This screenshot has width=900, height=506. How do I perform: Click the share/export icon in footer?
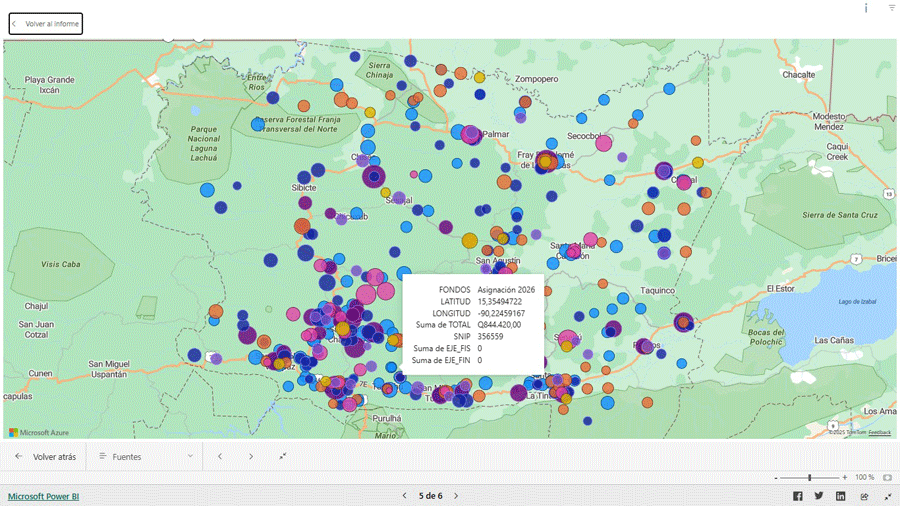(x=865, y=496)
